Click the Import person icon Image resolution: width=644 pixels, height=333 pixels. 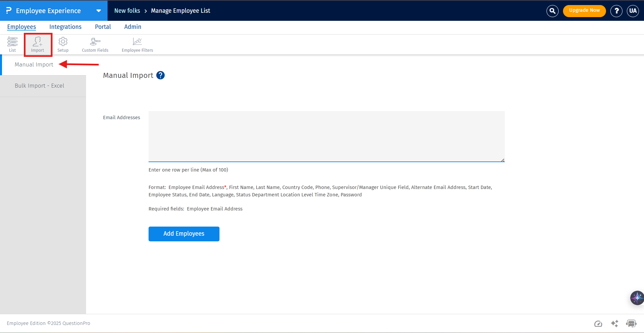point(37,44)
